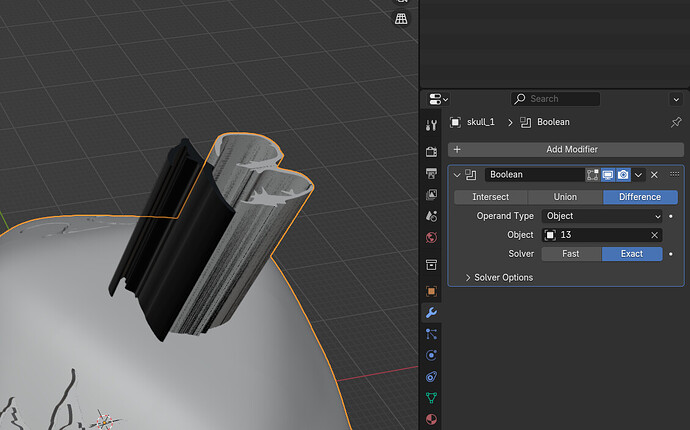Open the Render properties tab
This screenshot has width=690, height=430.
click(431, 152)
